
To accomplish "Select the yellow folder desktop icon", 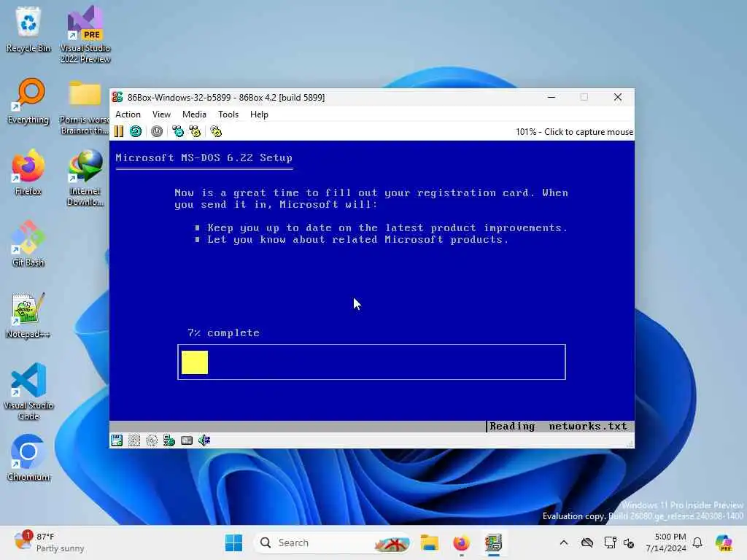I will pos(85,108).
